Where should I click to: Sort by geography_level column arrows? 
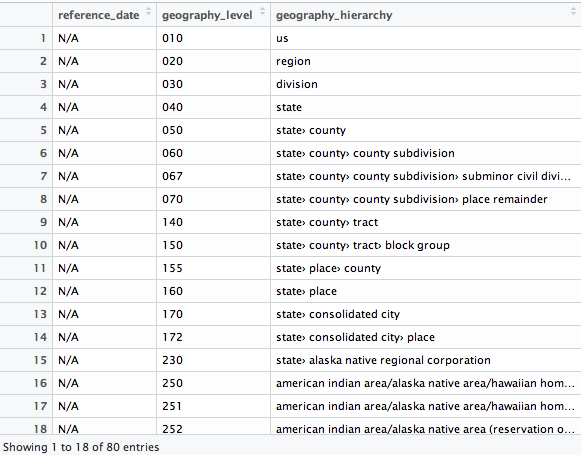[262, 12]
